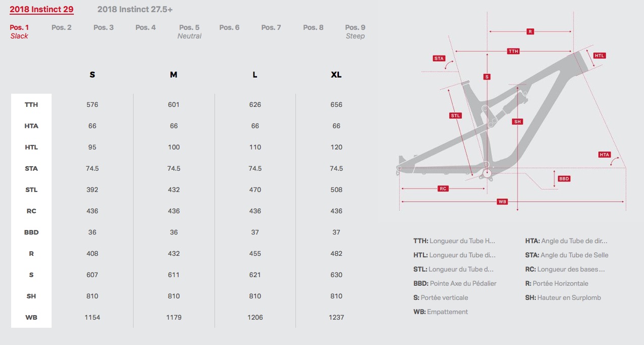Image resolution: width=644 pixels, height=345 pixels.
Task: Click the red HTL badge near the head tube
Action: pos(599,56)
